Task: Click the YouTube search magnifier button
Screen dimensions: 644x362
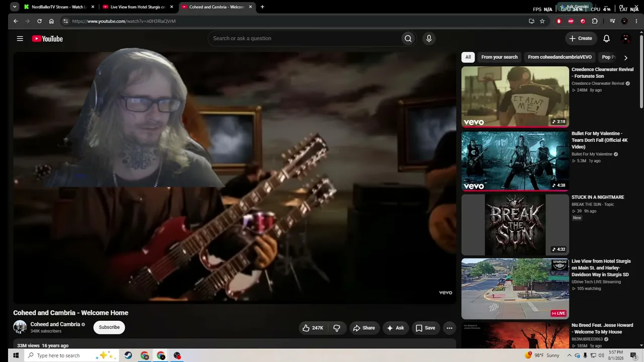Action: tap(408, 39)
